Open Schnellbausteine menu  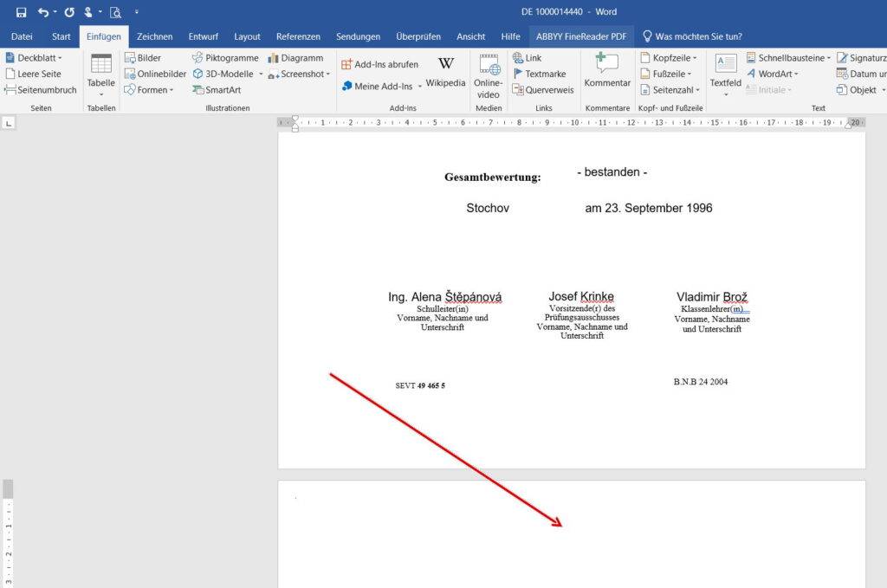coord(788,58)
